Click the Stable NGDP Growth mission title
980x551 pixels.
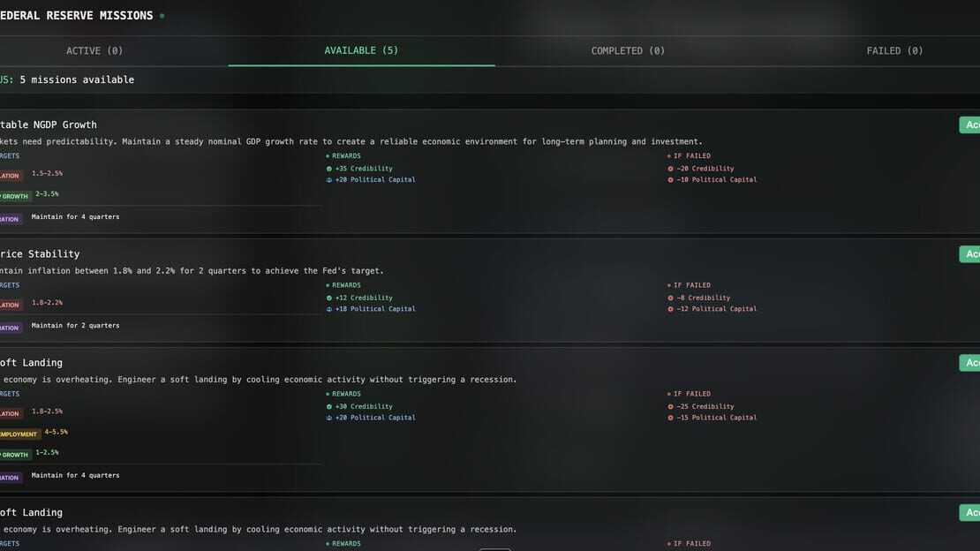[49, 125]
